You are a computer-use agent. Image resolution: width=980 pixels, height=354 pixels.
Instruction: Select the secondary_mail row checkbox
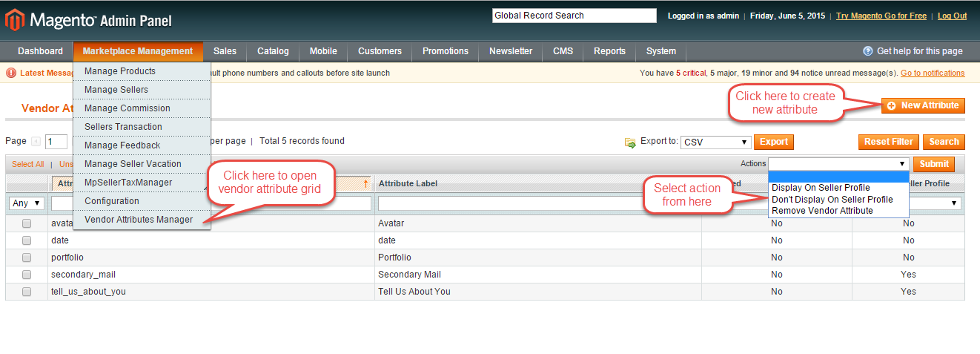pos(27,275)
